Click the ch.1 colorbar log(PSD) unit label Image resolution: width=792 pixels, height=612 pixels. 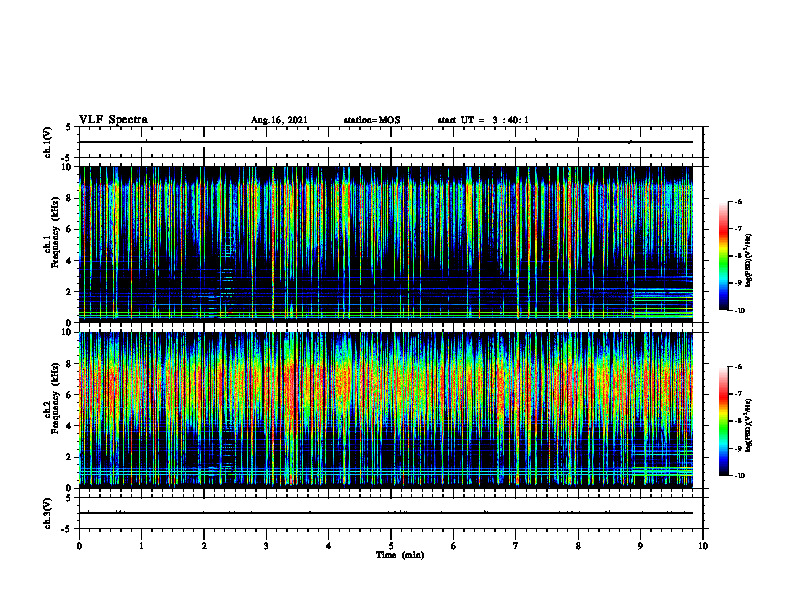point(749,260)
